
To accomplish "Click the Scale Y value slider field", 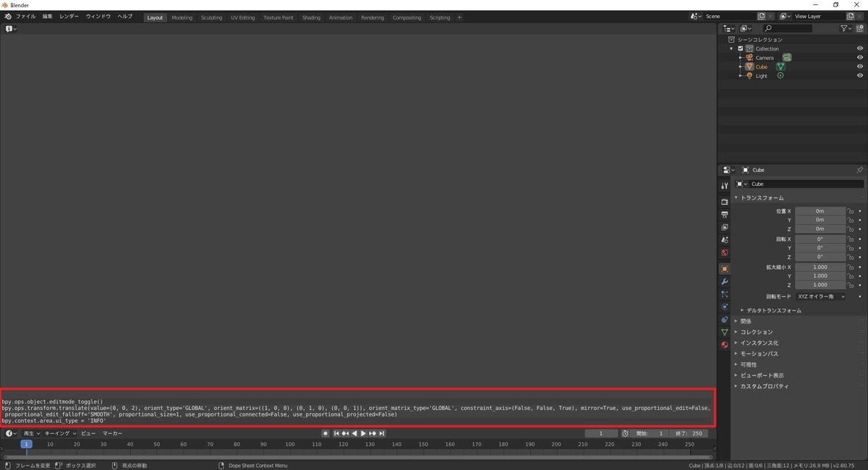I will (x=820, y=276).
